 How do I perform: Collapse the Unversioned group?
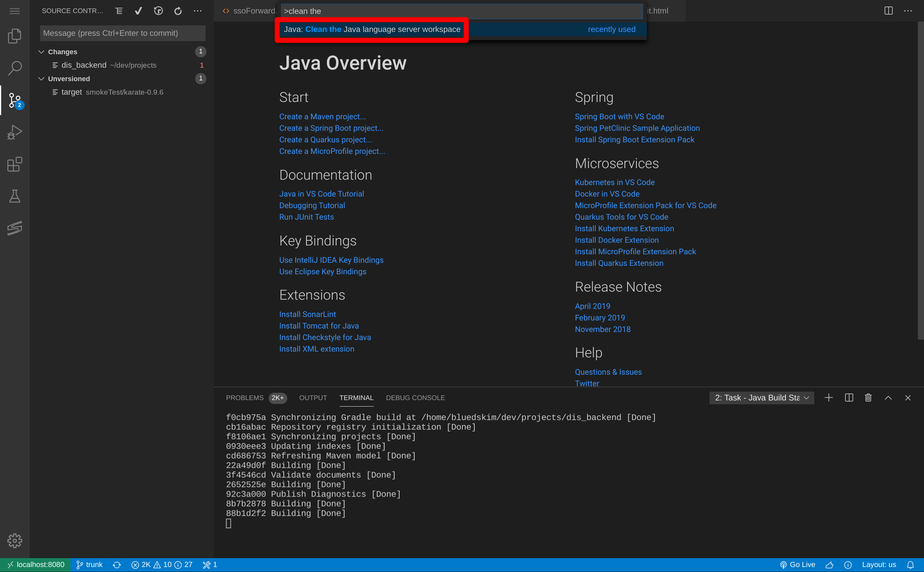(42, 78)
